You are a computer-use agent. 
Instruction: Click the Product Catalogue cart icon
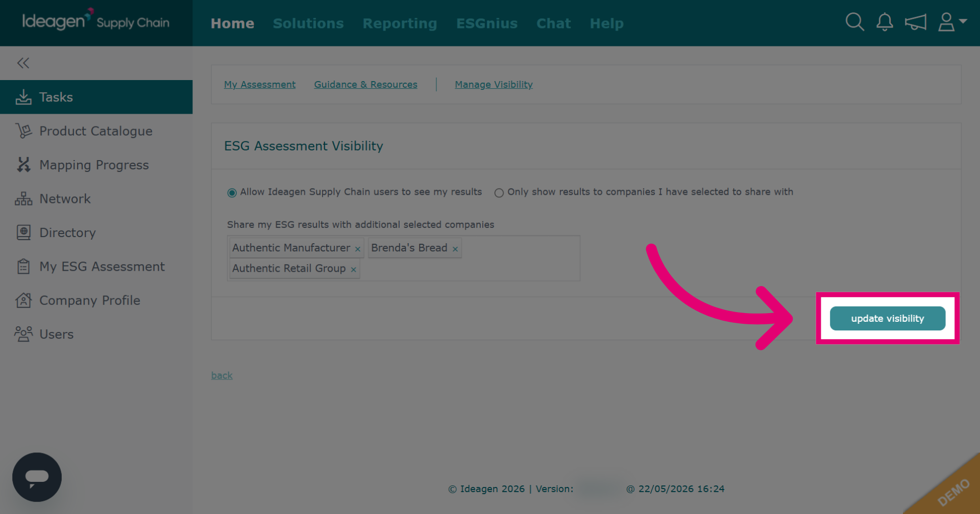click(x=23, y=131)
